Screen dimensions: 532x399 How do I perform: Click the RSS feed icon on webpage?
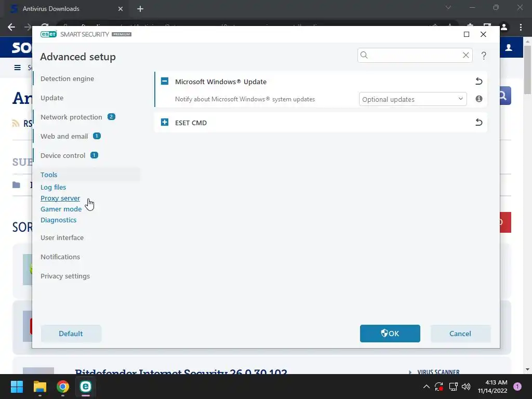16,123
